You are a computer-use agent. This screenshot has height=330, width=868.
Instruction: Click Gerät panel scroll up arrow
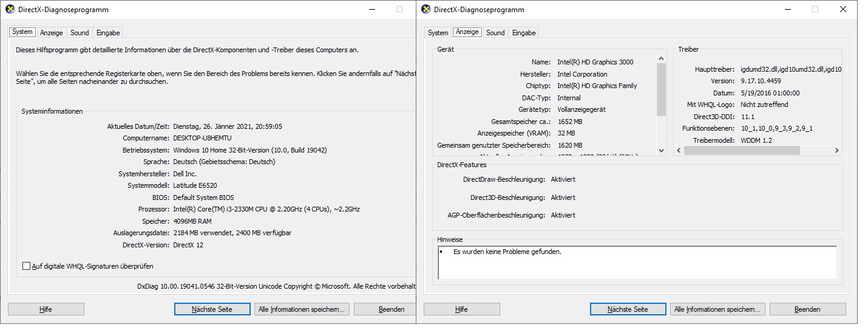coord(661,58)
